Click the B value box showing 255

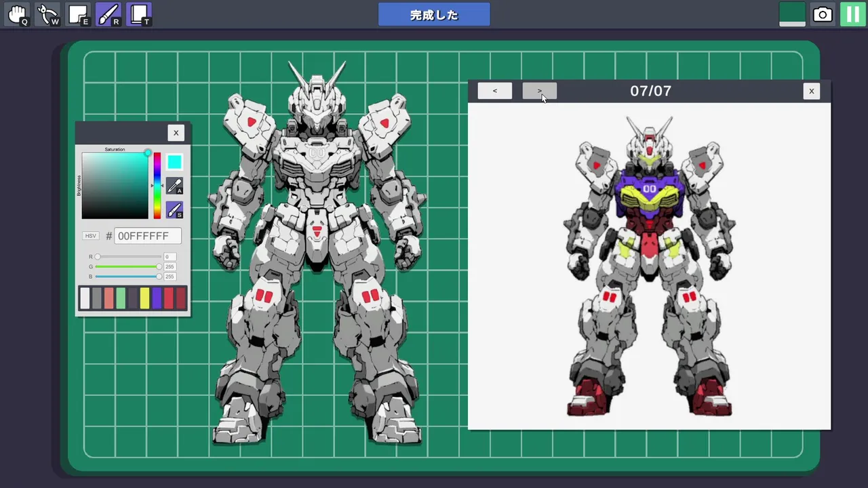click(x=170, y=277)
